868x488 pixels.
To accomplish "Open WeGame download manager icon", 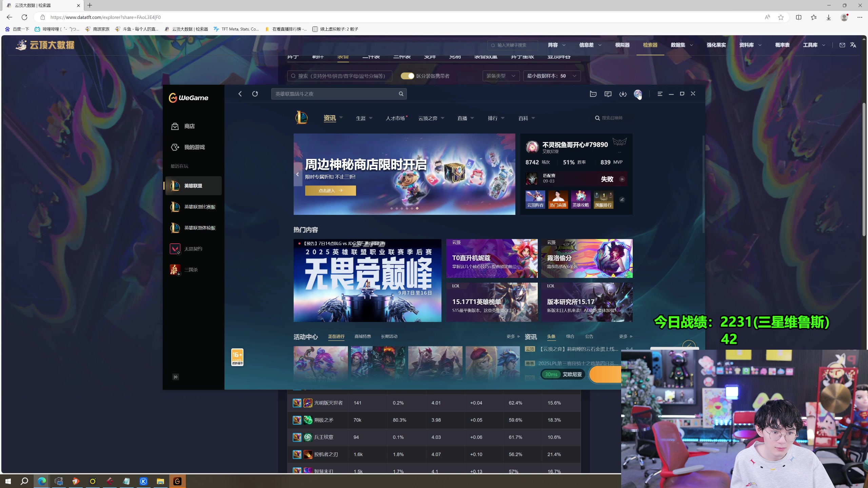I will coord(623,94).
